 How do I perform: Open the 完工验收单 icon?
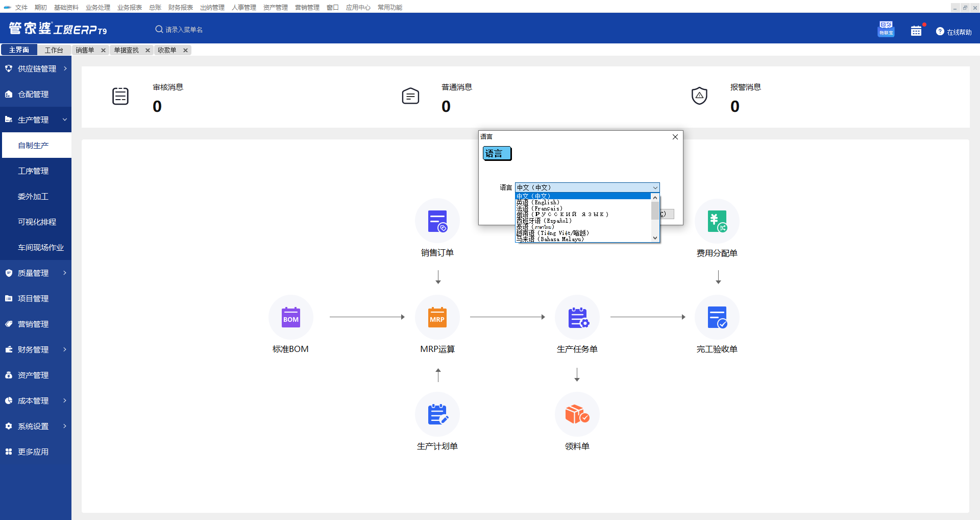click(x=717, y=317)
